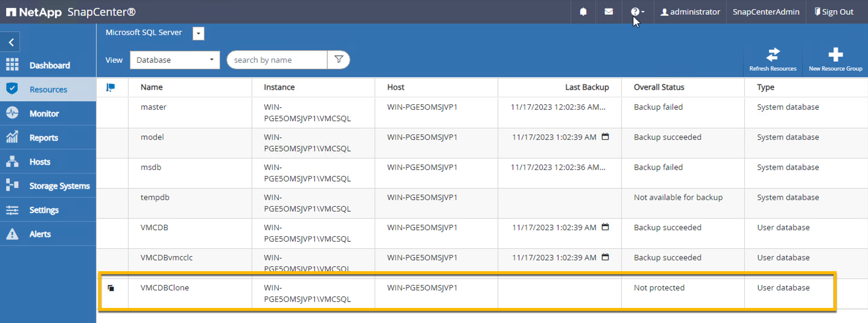The image size is (868, 323).
Task: Click Refresh Resources button
Action: 773,60
